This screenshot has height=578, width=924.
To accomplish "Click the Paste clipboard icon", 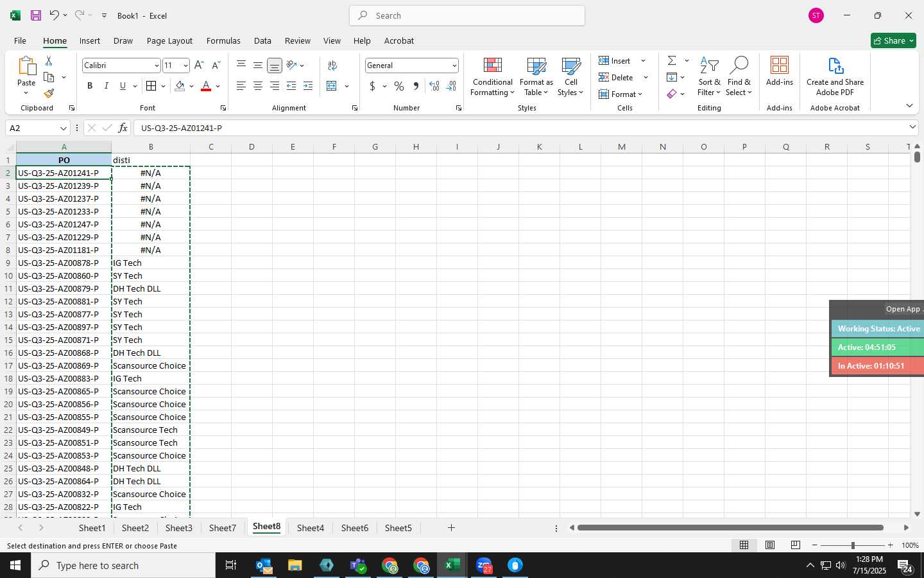I will pyautogui.click(x=26, y=66).
